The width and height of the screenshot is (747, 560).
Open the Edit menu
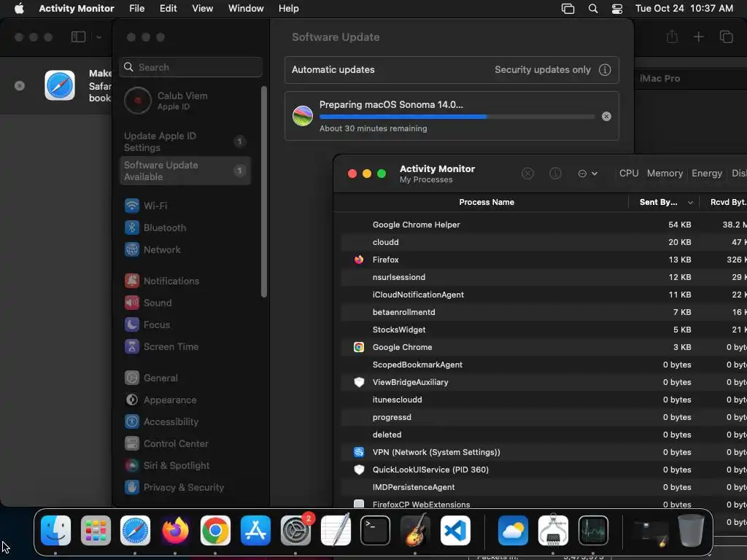click(x=169, y=9)
